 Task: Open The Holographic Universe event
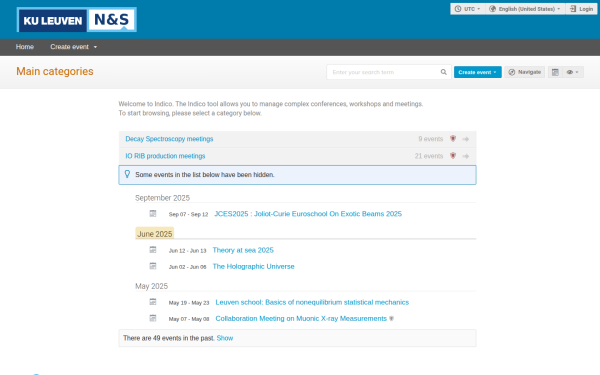253,266
